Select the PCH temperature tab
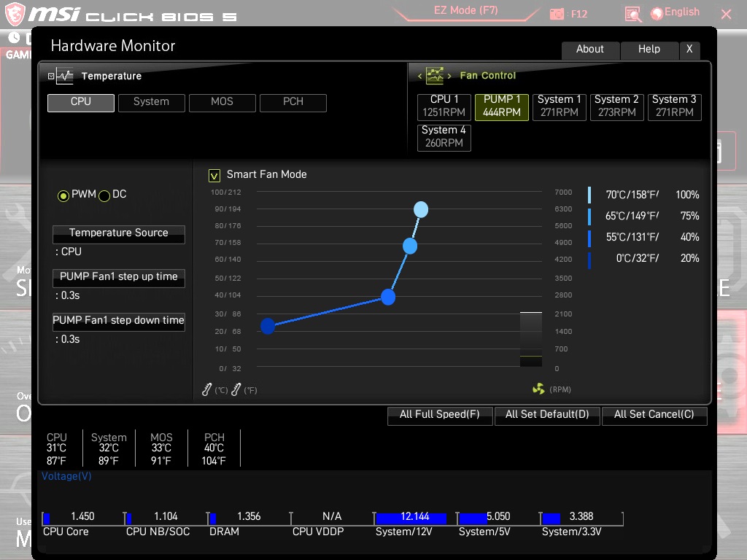 [x=293, y=102]
